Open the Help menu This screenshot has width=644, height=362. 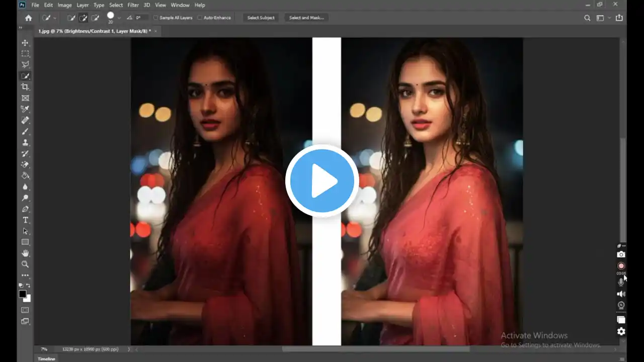coord(200,5)
